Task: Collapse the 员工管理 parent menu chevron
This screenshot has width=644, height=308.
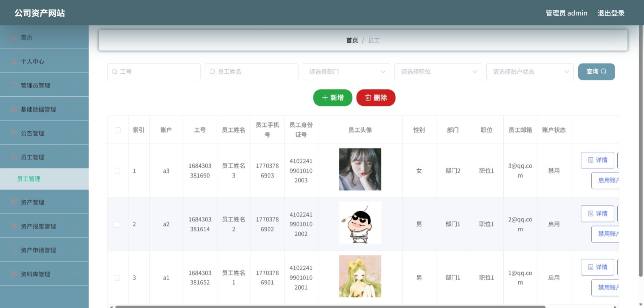Action: click(79, 157)
